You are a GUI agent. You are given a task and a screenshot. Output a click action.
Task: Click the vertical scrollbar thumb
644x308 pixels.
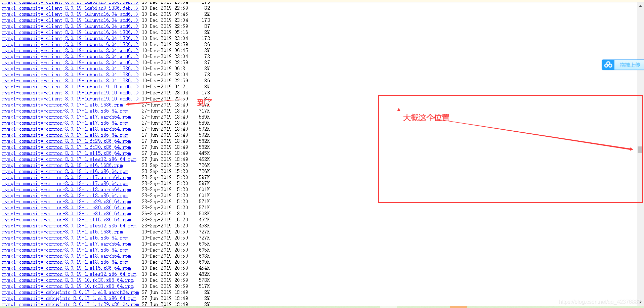coord(640,150)
